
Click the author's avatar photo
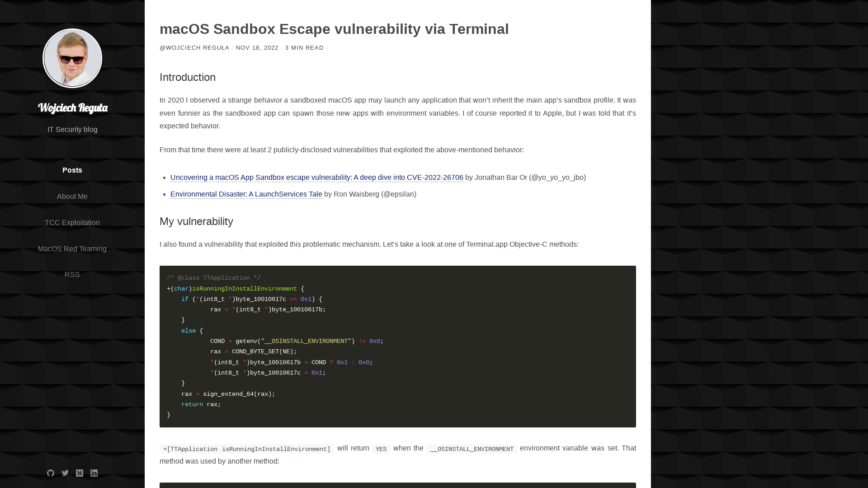[x=72, y=58]
